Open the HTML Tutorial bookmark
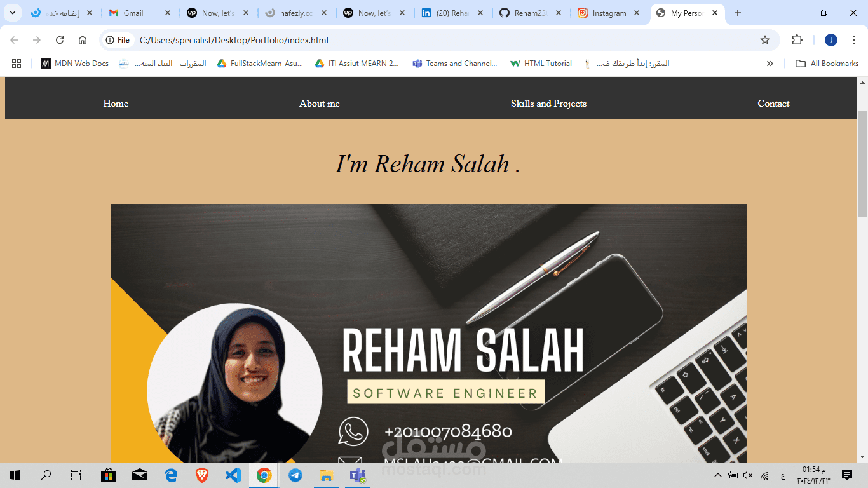Screen dimensions: 868x488 541,64
